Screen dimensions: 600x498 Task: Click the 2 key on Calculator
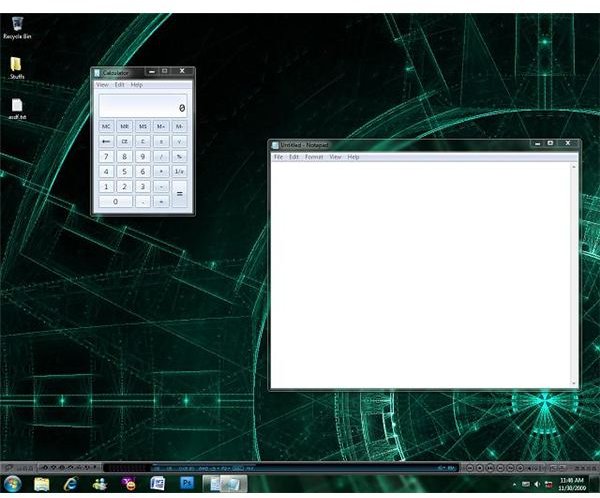pyautogui.click(x=124, y=187)
